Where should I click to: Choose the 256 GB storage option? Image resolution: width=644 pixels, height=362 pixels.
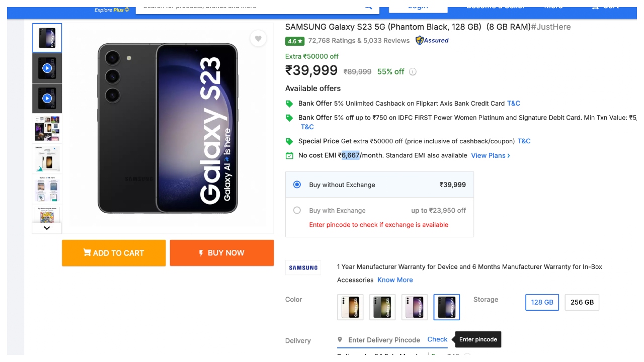click(582, 302)
